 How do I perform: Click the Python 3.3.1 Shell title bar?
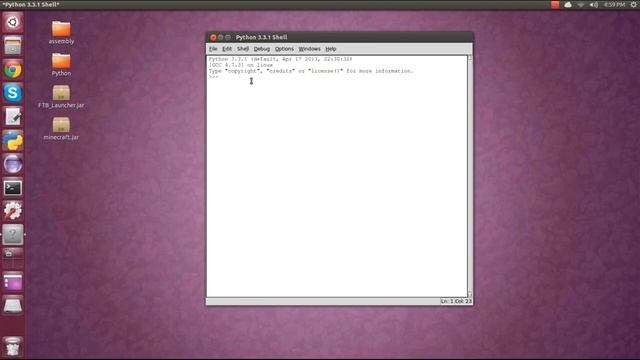tap(339, 37)
